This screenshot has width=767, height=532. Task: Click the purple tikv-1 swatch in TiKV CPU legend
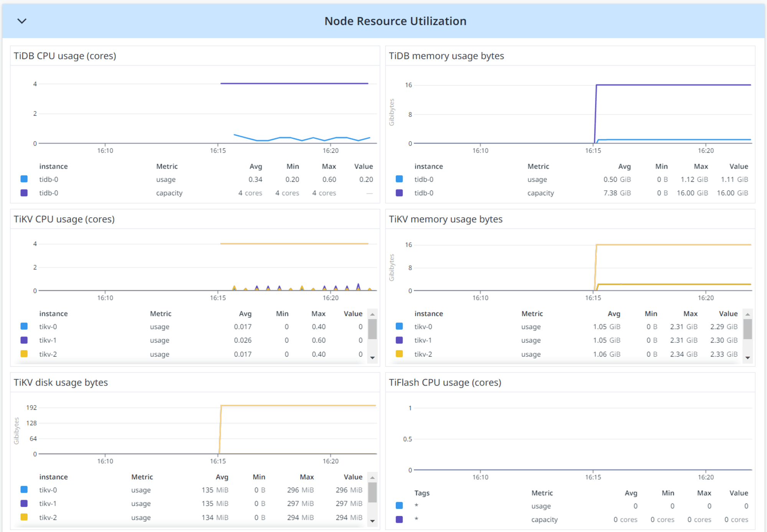click(24, 340)
